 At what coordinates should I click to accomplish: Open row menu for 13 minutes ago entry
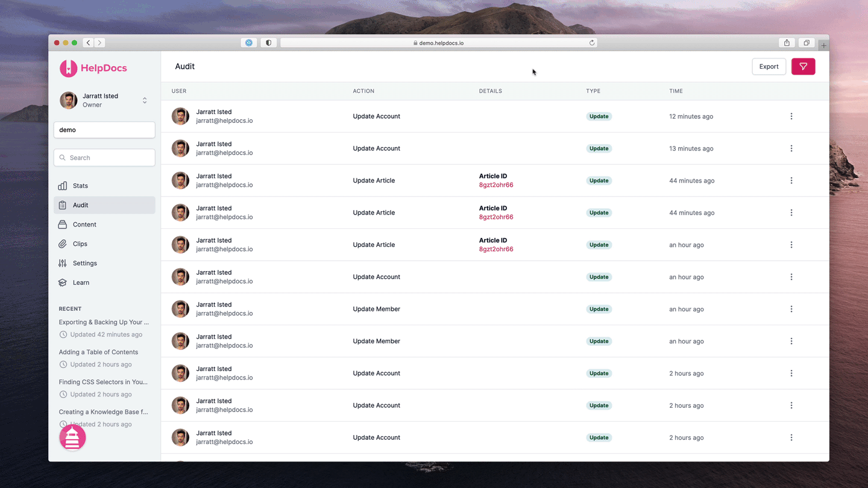[x=791, y=148]
